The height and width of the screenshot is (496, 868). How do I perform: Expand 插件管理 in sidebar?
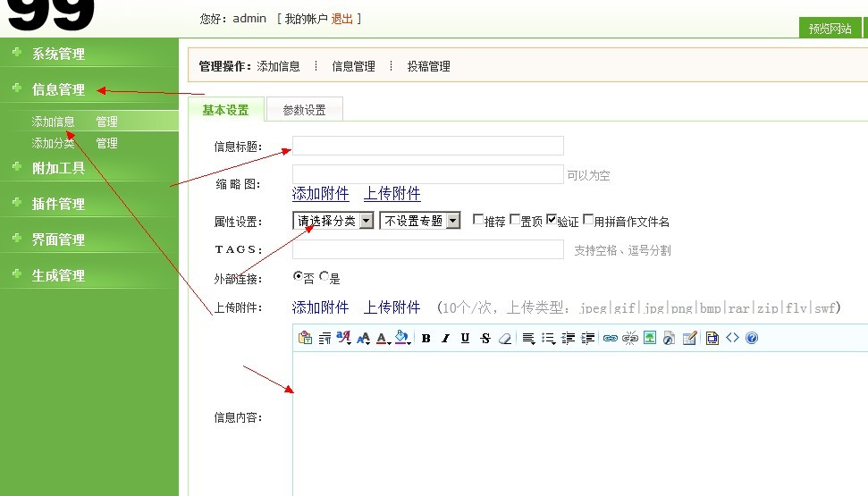58,204
